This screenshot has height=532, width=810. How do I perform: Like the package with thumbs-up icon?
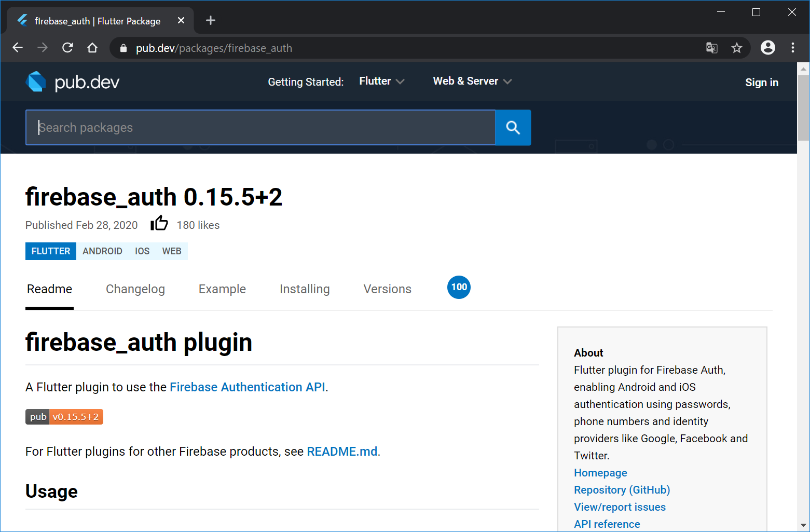(x=159, y=224)
